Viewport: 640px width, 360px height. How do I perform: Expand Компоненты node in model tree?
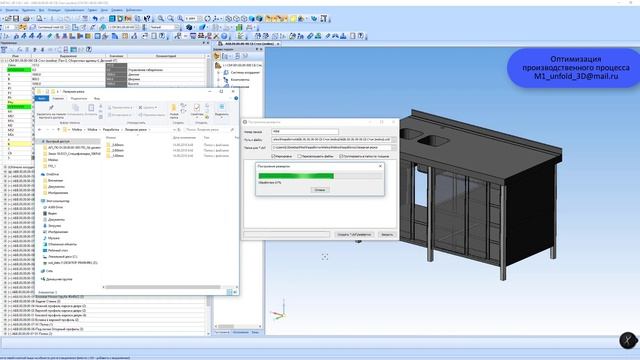[219, 80]
